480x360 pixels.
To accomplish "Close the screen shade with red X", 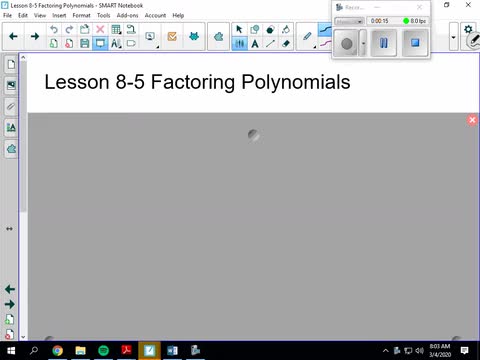I will click(x=472, y=120).
